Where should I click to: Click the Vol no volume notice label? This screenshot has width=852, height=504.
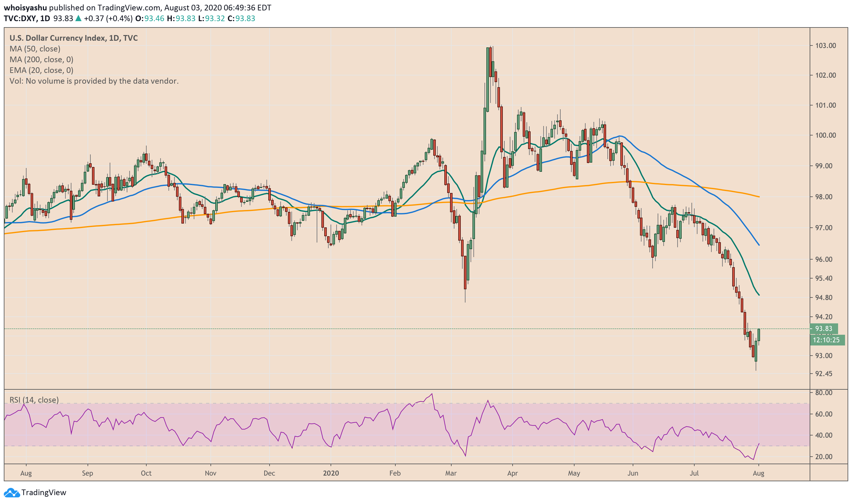tap(94, 81)
